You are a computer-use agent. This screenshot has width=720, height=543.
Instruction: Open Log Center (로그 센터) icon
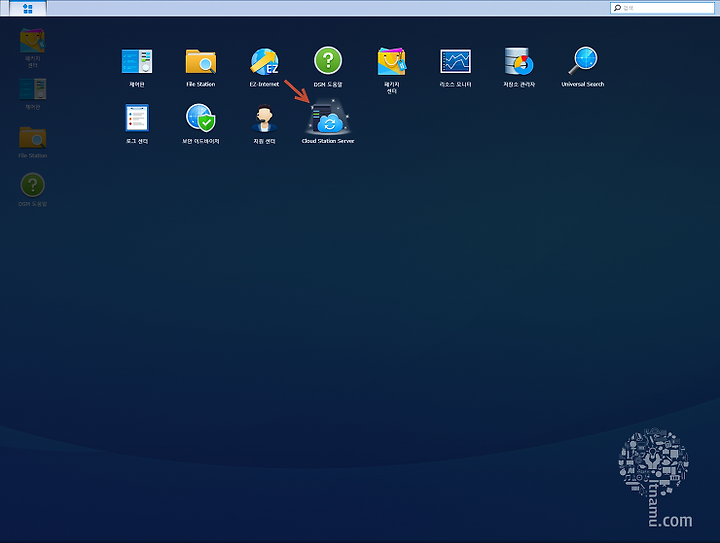coord(137,118)
